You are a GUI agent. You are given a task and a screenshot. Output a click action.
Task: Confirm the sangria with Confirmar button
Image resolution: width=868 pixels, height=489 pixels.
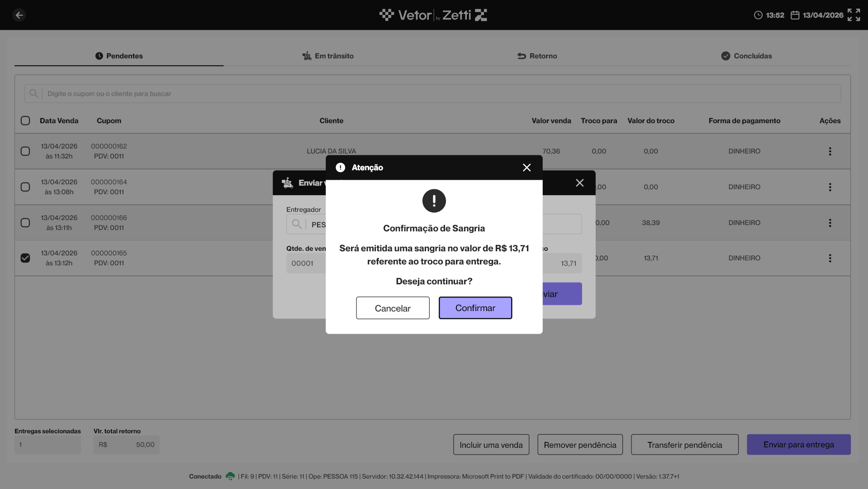point(475,308)
